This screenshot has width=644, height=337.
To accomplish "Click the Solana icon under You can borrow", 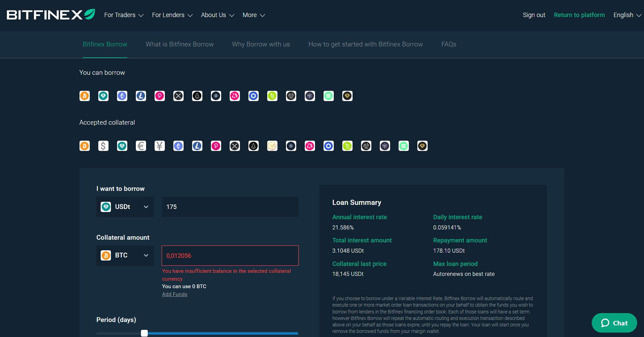I will point(329,96).
